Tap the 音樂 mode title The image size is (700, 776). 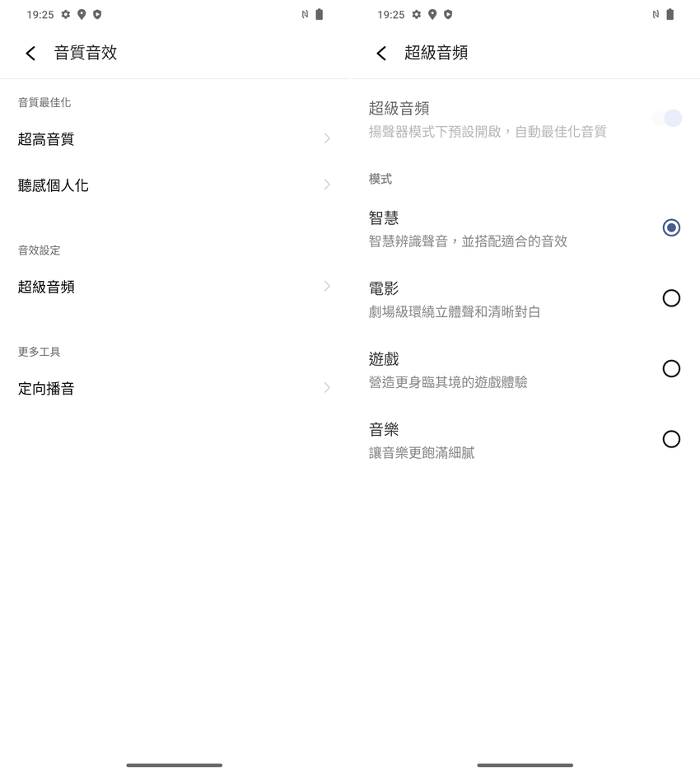(x=384, y=429)
